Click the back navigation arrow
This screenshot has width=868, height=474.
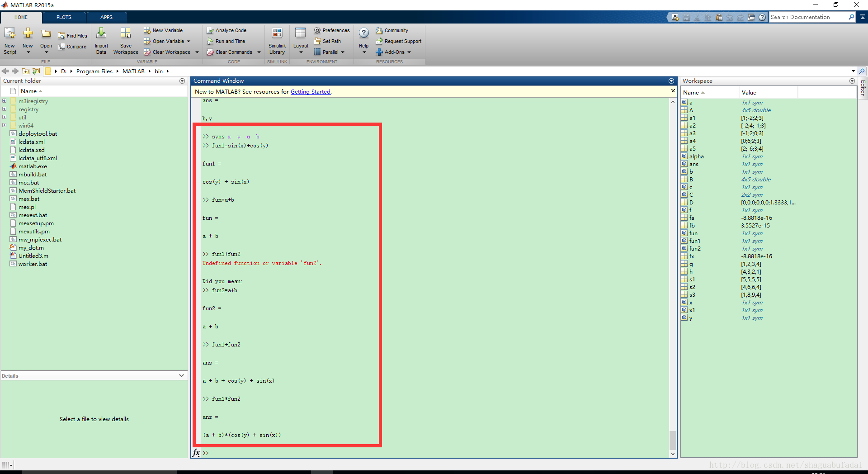(5, 71)
